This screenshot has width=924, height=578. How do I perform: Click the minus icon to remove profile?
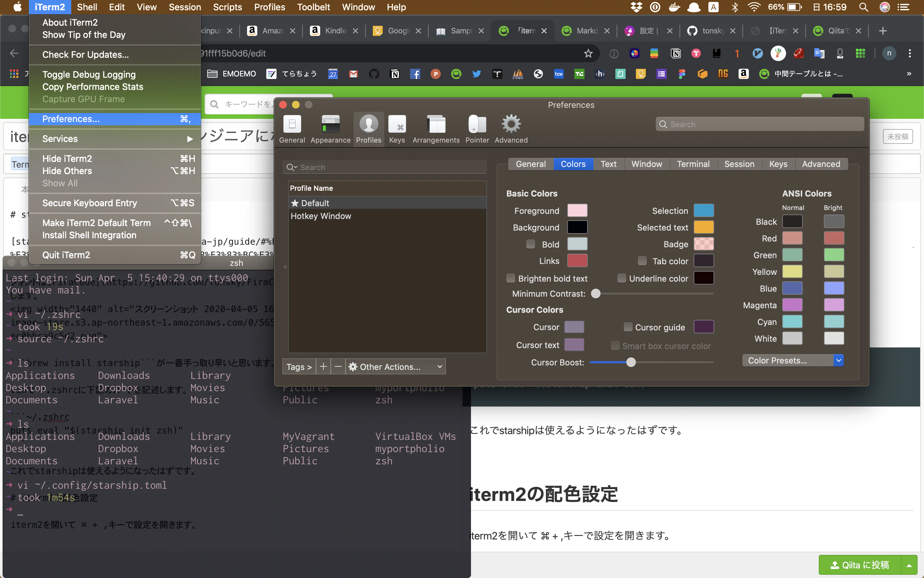338,367
